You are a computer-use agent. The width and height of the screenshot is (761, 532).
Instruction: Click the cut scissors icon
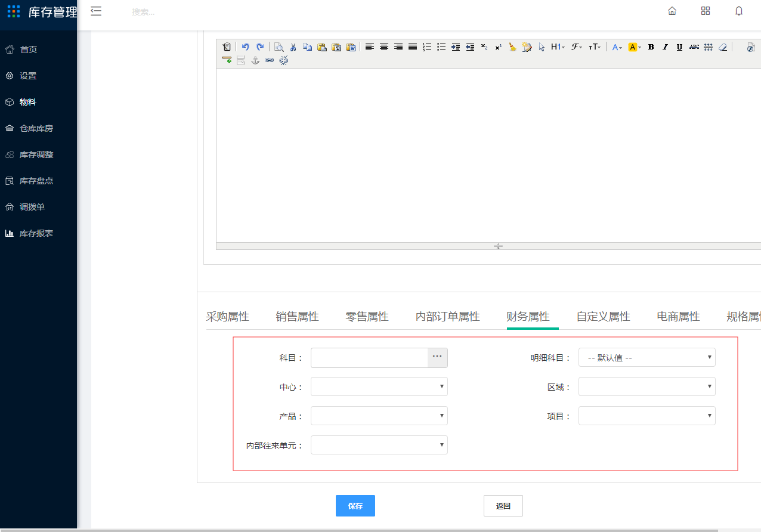293,47
